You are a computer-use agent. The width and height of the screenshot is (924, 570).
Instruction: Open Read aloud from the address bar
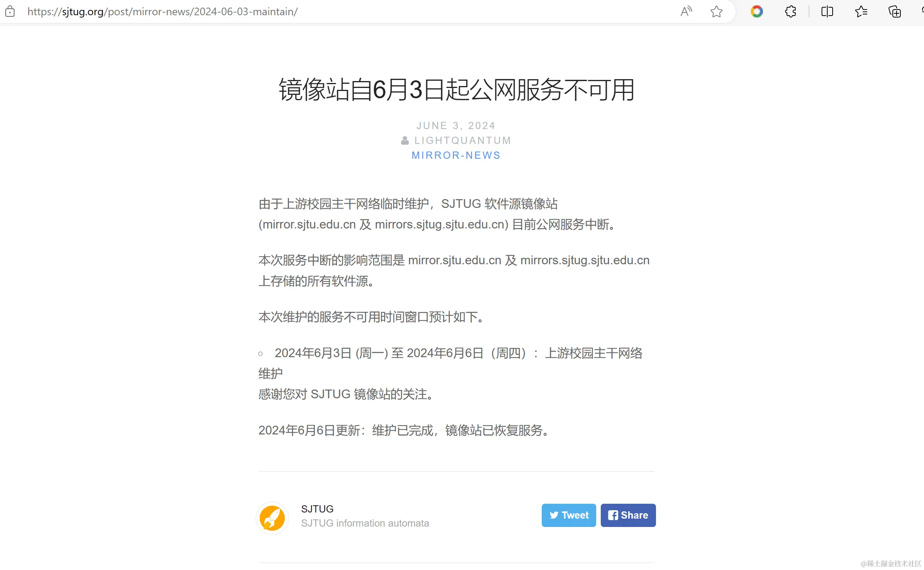pyautogui.click(x=686, y=11)
